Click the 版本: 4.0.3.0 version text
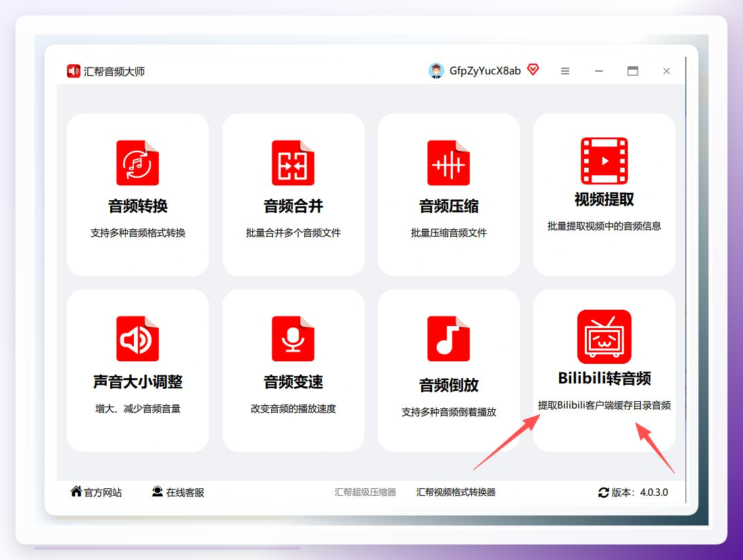 [640, 492]
